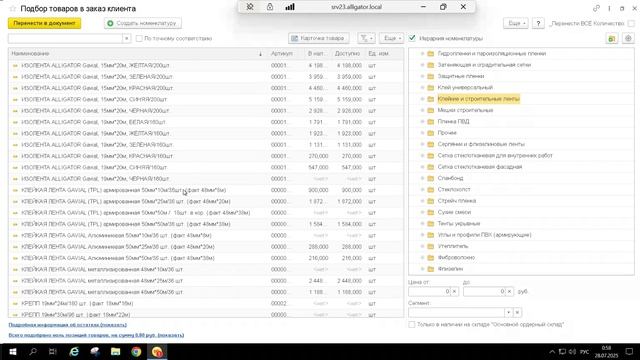Open Google Chrome from the taskbar
640x360 pixels.
point(136,352)
